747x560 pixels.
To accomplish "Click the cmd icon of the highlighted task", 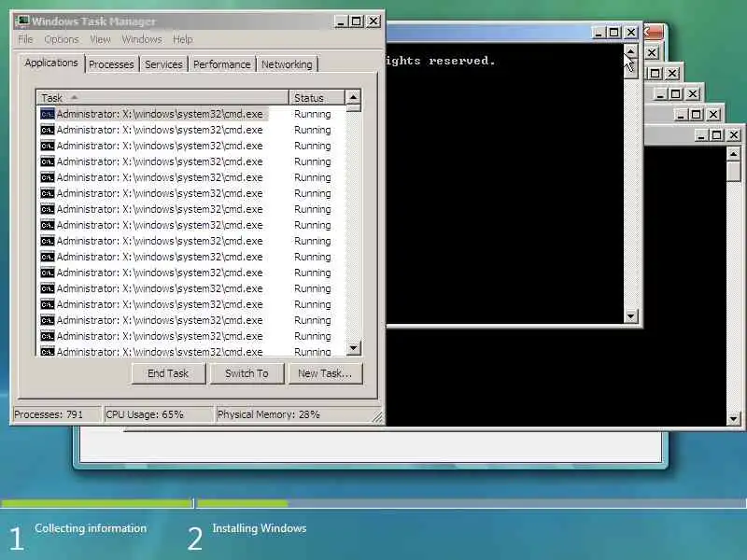I will (48, 114).
